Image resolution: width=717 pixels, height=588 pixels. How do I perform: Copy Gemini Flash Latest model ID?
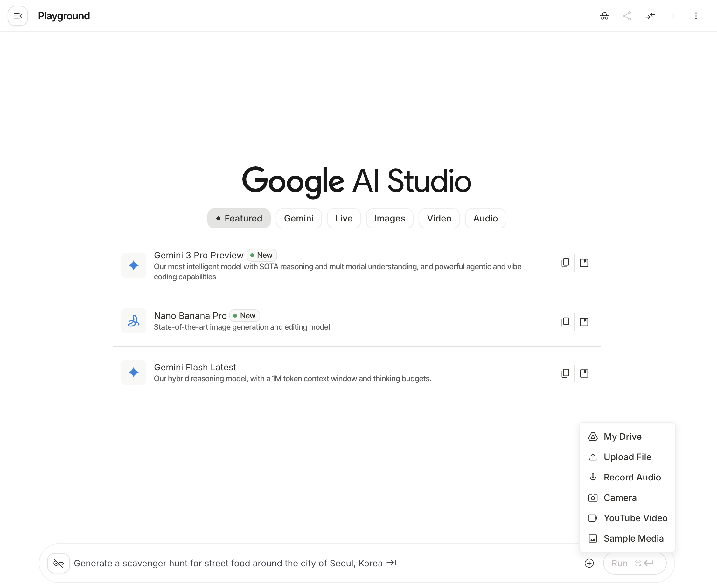565,373
